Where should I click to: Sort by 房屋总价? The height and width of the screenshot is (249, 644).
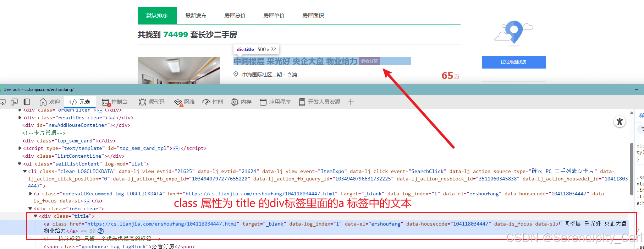[x=235, y=15]
